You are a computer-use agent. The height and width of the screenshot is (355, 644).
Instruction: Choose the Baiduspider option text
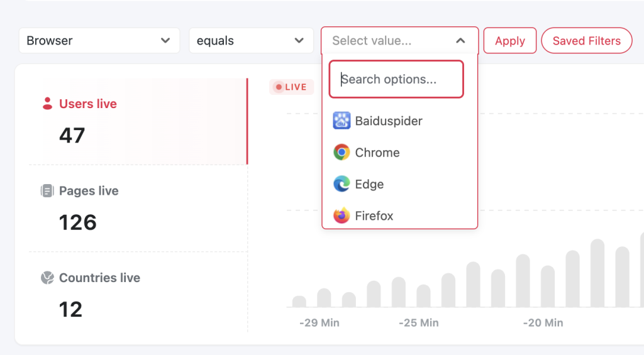(x=389, y=121)
